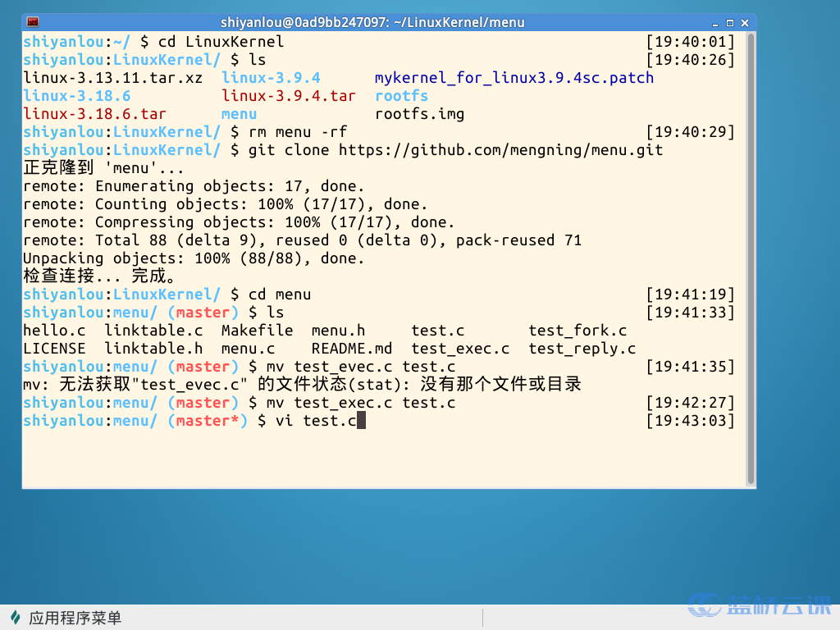
Task: Click the blue 'menu' directory in ls output
Action: pos(239,115)
